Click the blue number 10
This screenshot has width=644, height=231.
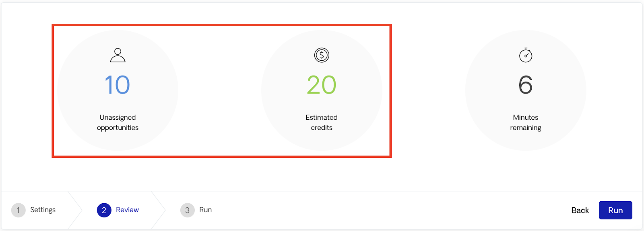pos(118,85)
